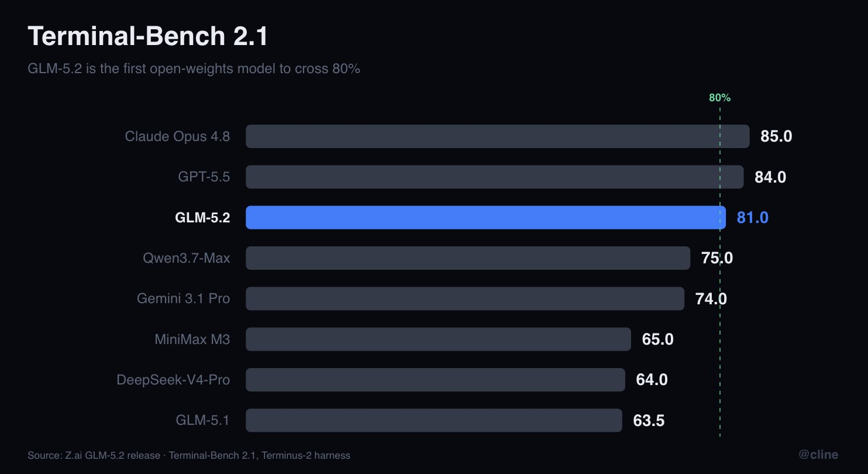Select the highlighted blue GLM-5.2 bar
The width and height of the screenshot is (868, 474).
485,218
